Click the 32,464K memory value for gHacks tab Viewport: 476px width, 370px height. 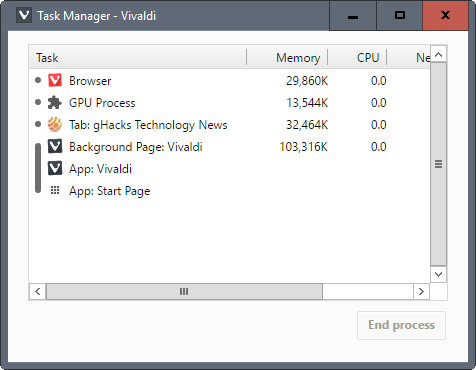(307, 125)
